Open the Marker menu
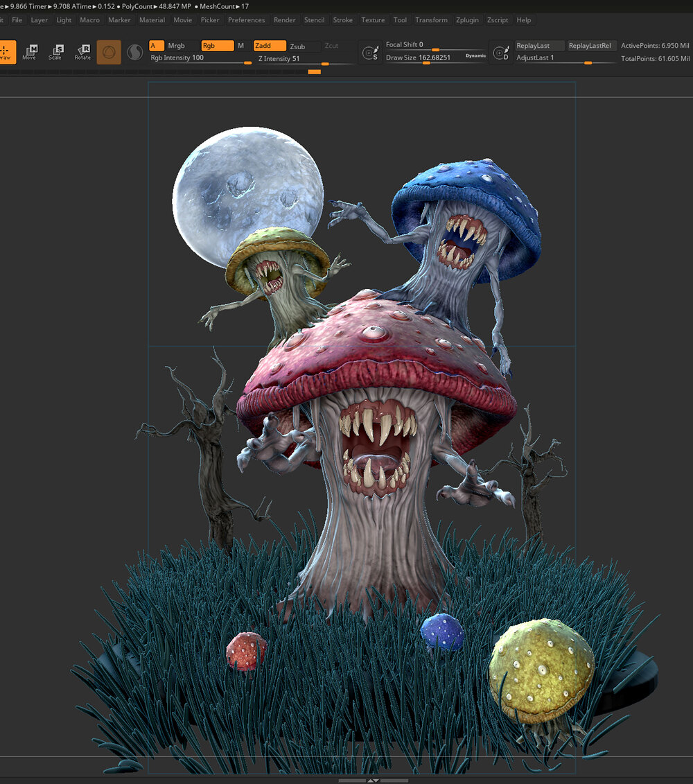This screenshot has height=784, width=693. 119,20
